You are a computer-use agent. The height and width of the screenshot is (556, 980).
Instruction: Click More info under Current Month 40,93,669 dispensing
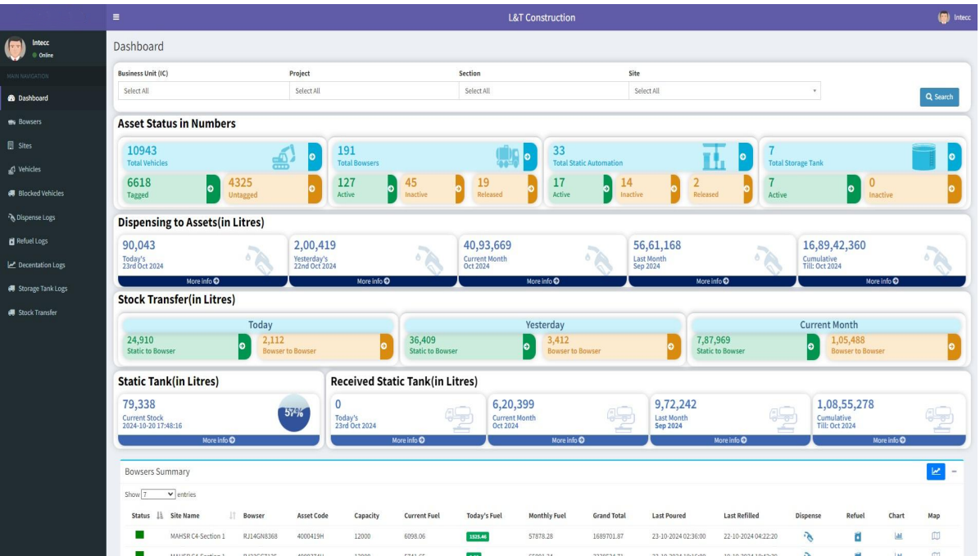click(542, 281)
